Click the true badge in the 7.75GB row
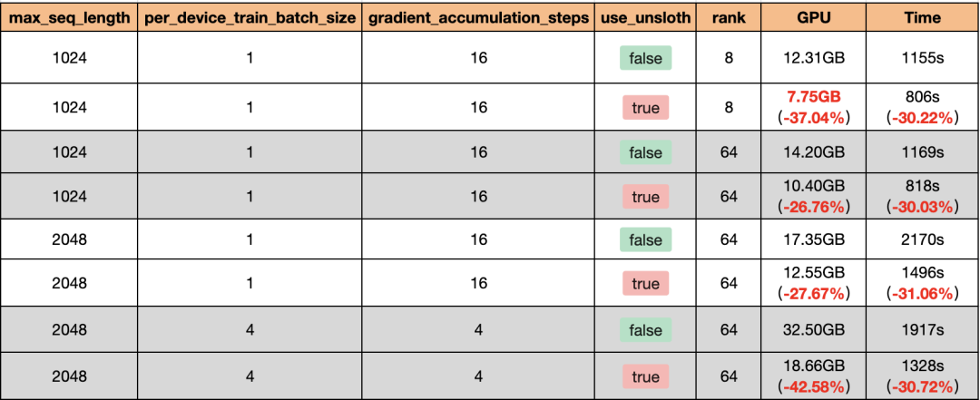The image size is (980, 400). [645, 107]
